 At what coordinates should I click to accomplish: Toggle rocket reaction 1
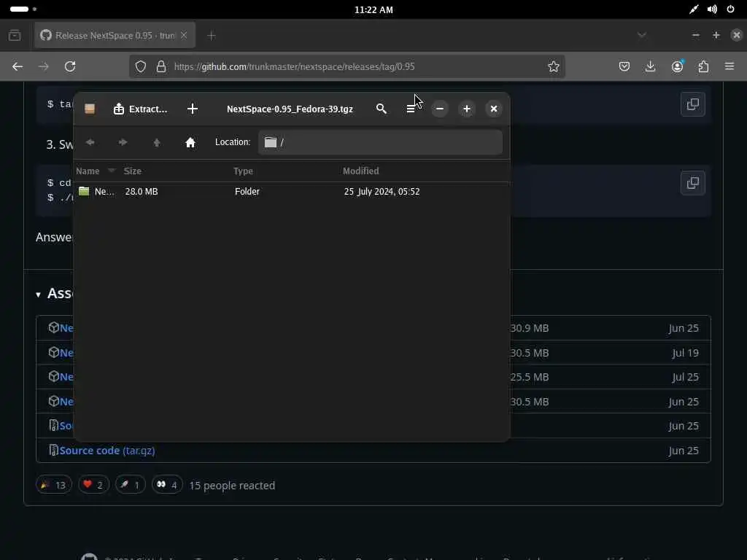click(130, 485)
